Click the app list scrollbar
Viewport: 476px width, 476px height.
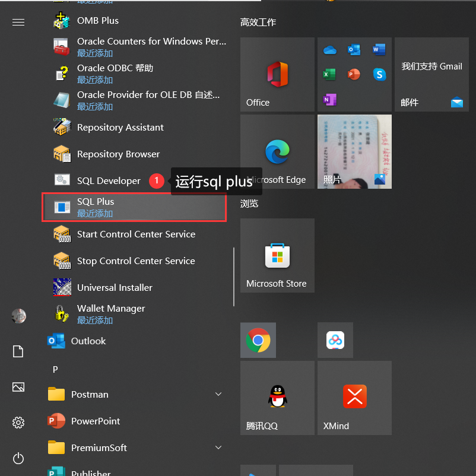tap(234, 277)
